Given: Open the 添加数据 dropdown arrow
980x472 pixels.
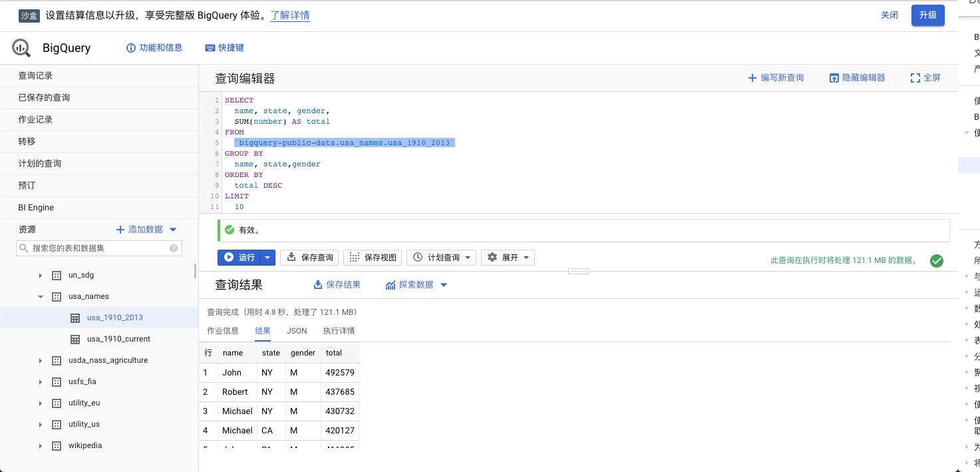Looking at the screenshot, I should tap(173, 230).
